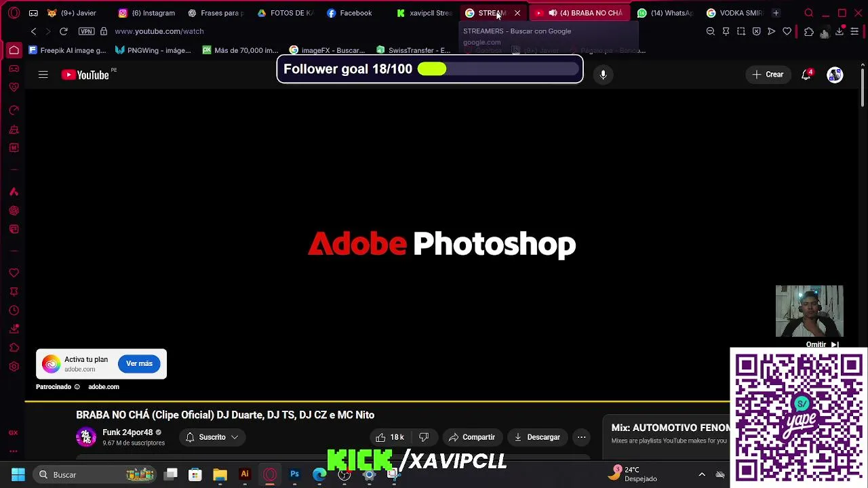Open YouTube notifications bell
868x488 pixels.
point(806,75)
